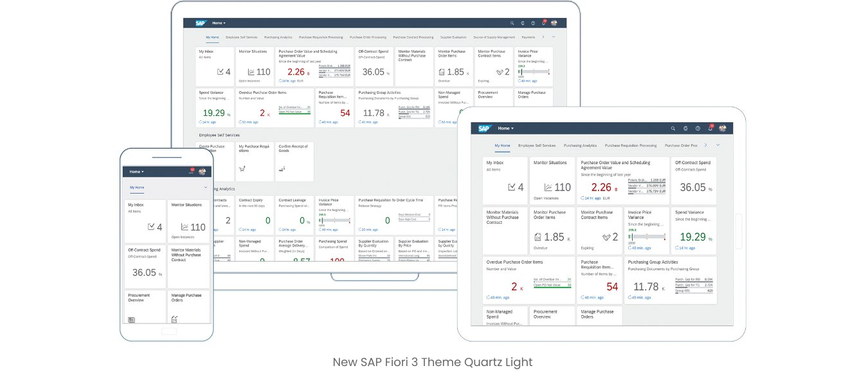This screenshot has width=868, height=377.
Task: Click the document icon beside 1.85 on the laptop
Action: (x=442, y=72)
